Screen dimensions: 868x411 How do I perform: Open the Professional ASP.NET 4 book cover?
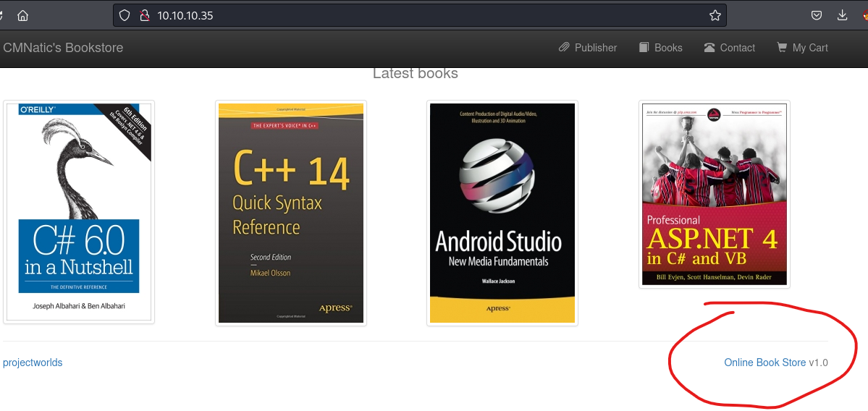(x=714, y=194)
